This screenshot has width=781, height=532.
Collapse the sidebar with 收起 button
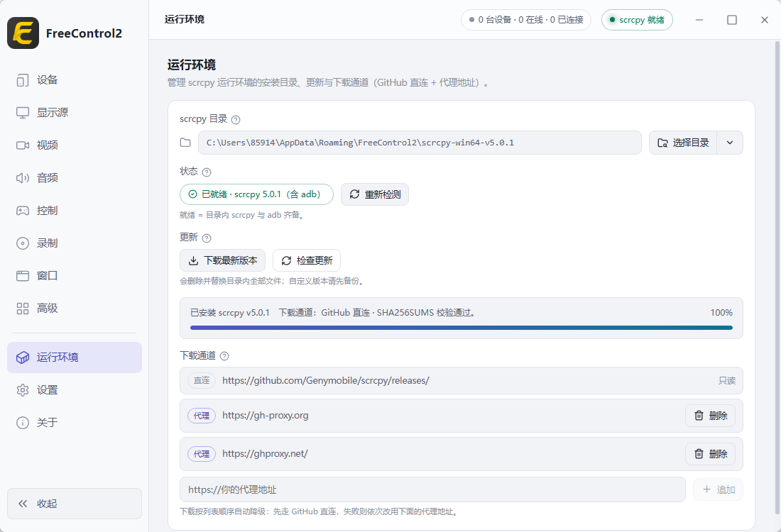(x=75, y=504)
